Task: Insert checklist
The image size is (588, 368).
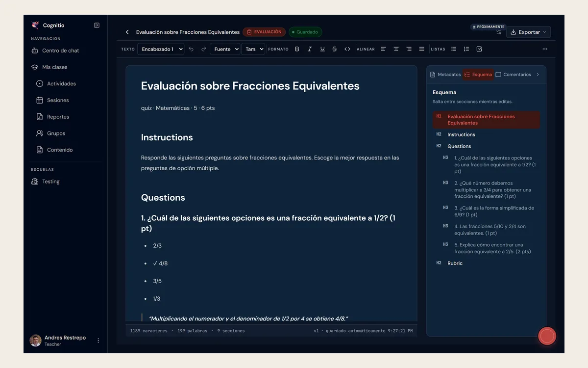Action: (x=479, y=49)
